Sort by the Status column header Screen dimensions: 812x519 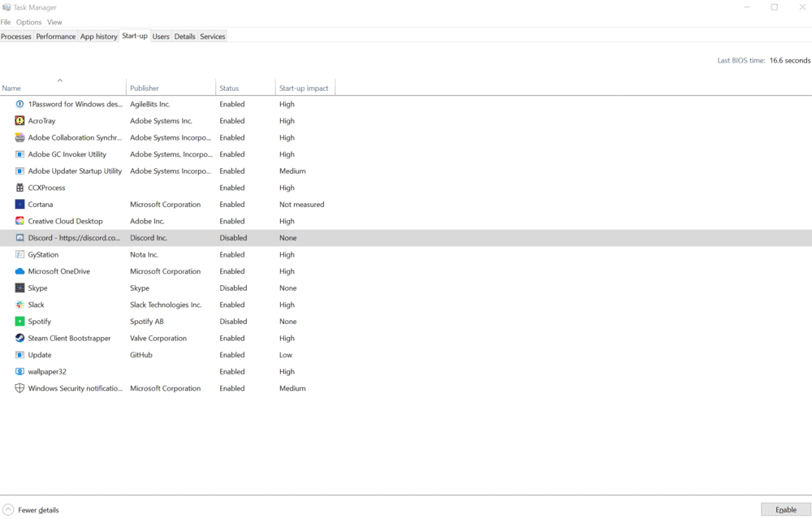click(x=245, y=88)
